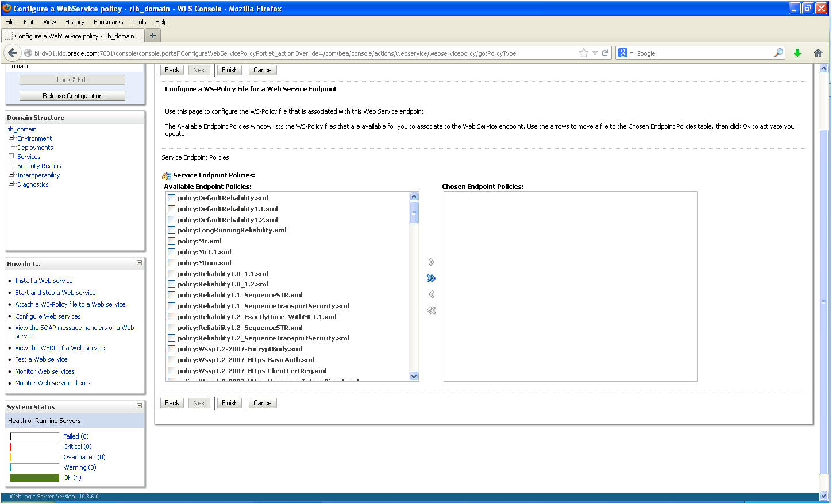Click the bottom Finish button

point(230,403)
